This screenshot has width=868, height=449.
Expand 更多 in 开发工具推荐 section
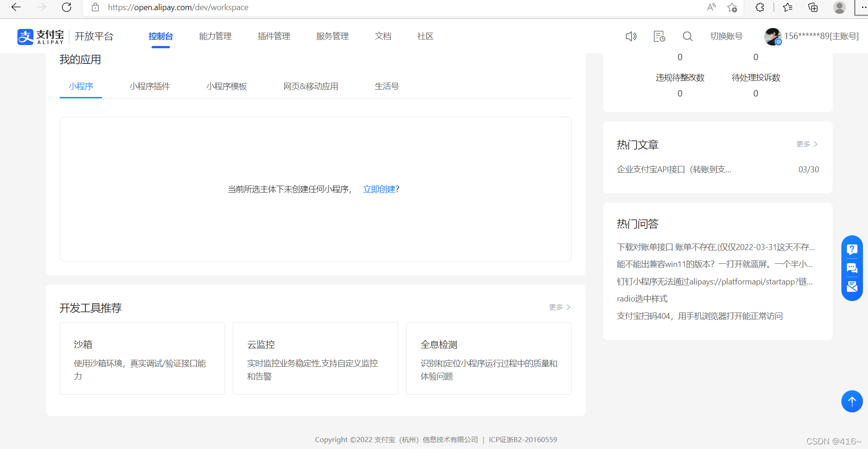[x=559, y=307]
